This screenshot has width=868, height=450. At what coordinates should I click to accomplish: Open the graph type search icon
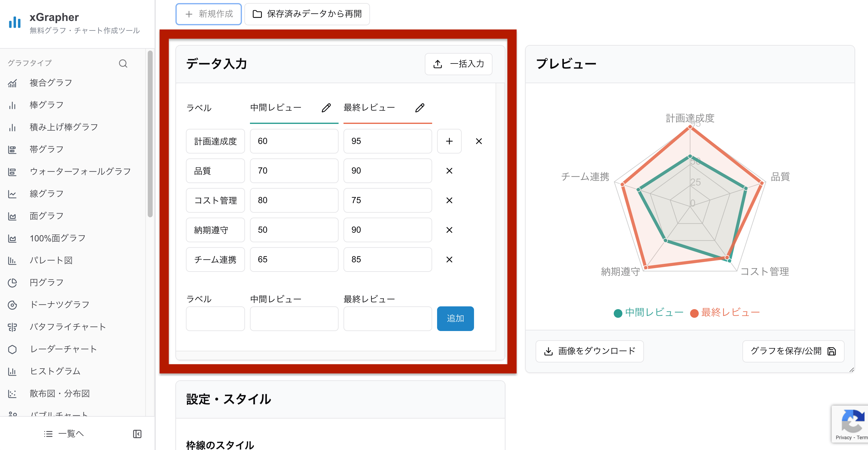tap(123, 63)
